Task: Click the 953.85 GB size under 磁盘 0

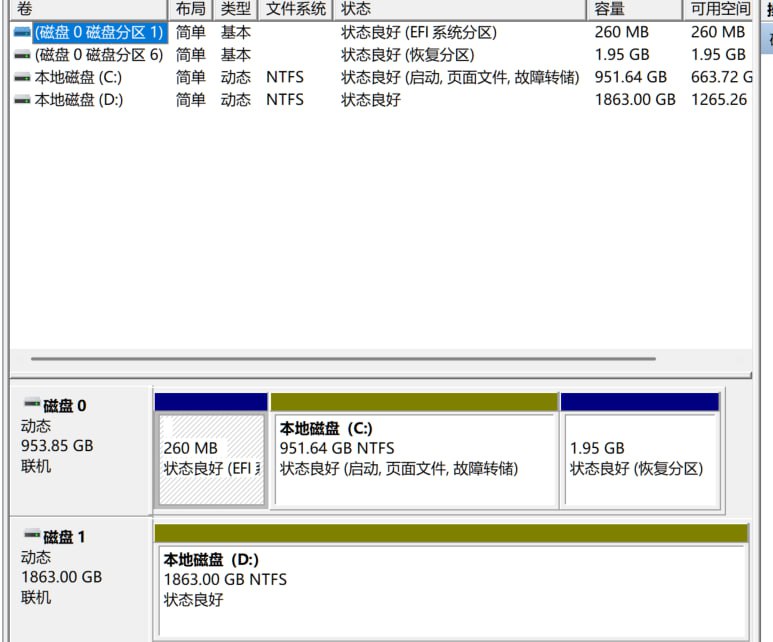Action: [x=57, y=446]
